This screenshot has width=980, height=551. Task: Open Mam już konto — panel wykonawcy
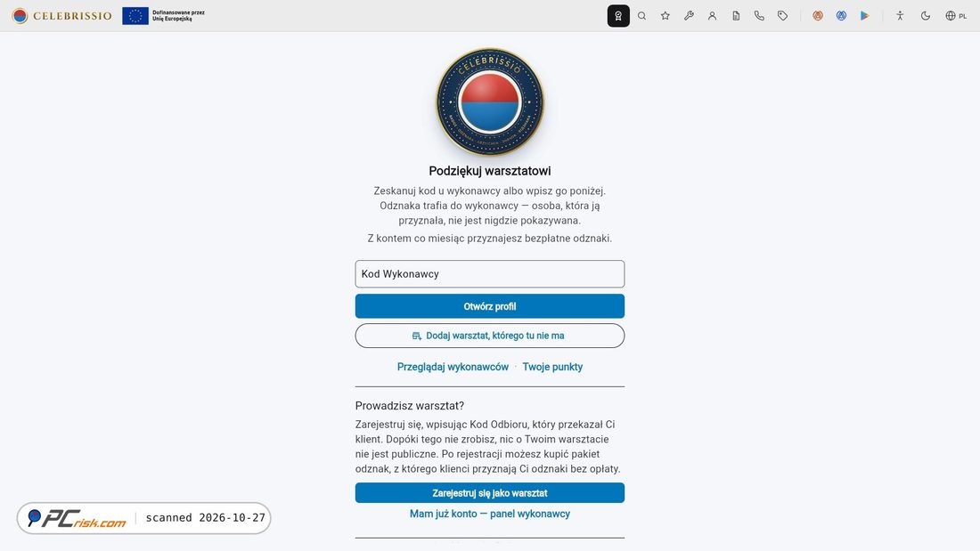(x=490, y=514)
